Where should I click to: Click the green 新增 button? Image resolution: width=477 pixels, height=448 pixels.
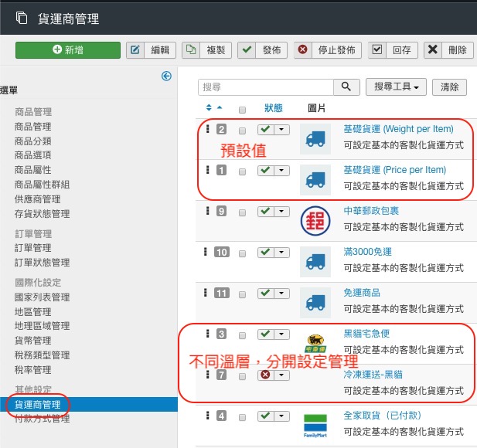pos(68,50)
